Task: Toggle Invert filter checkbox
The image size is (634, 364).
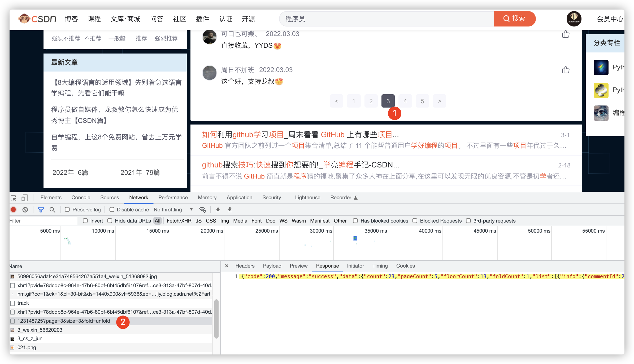Action: pos(85,220)
